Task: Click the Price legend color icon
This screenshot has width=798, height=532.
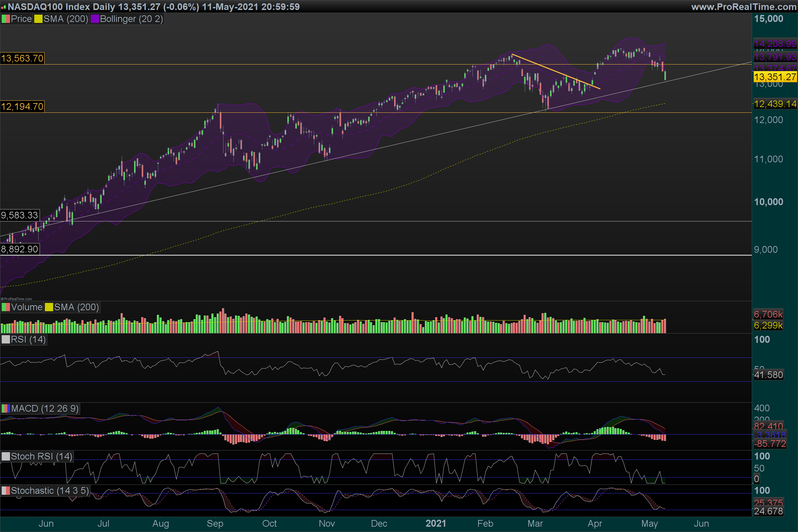Action: click(6, 19)
